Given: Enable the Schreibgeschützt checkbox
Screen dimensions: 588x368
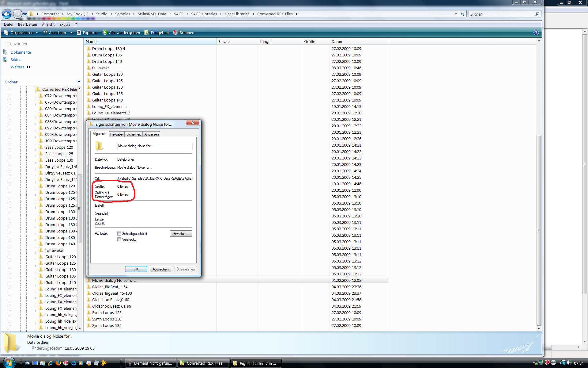Looking at the screenshot, I should [x=119, y=234].
